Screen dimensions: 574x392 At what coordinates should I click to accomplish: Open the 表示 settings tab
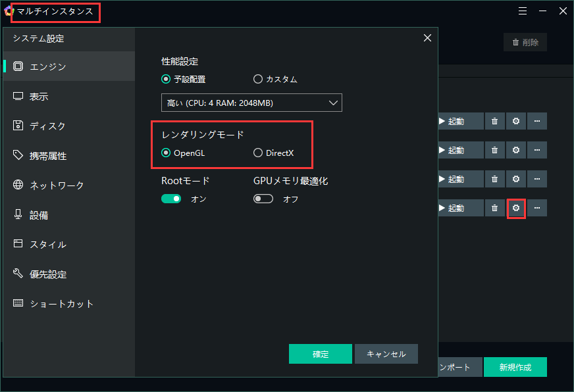[x=39, y=97]
